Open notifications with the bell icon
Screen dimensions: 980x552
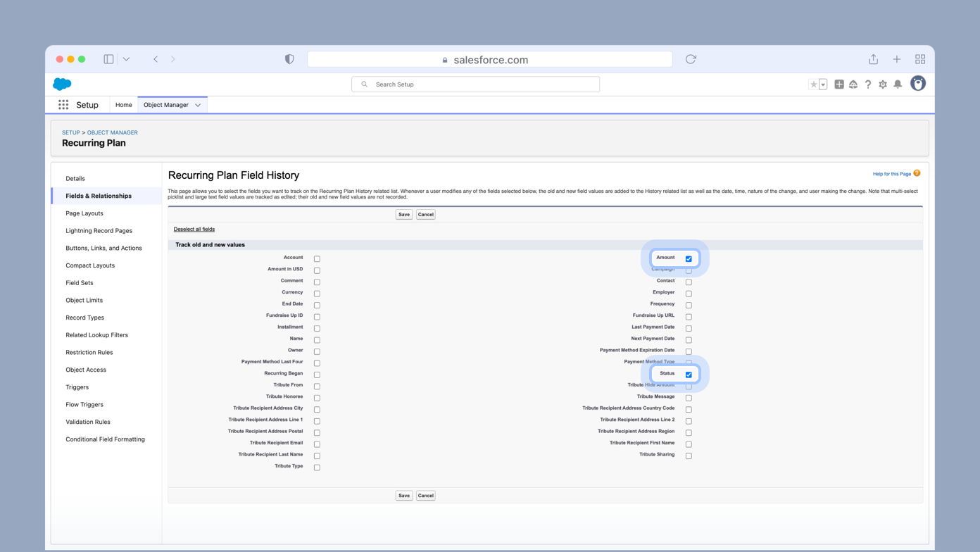pos(898,84)
